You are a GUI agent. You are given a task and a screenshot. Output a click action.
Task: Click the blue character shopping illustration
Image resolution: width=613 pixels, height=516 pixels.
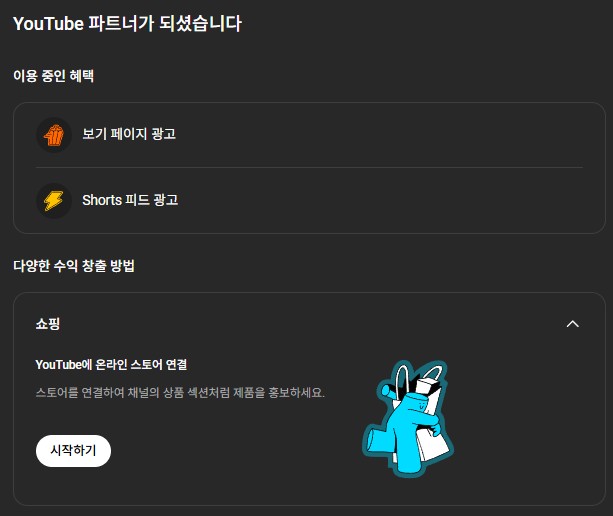pyautogui.click(x=408, y=418)
